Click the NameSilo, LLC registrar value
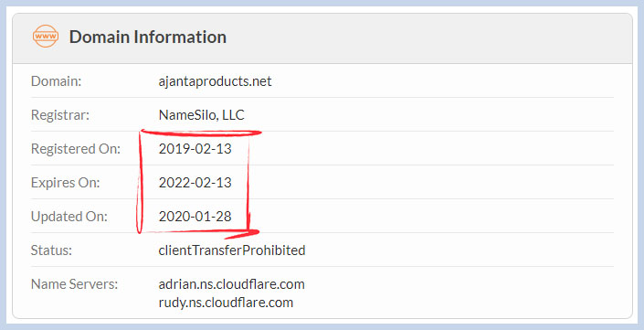 tap(201, 115)
